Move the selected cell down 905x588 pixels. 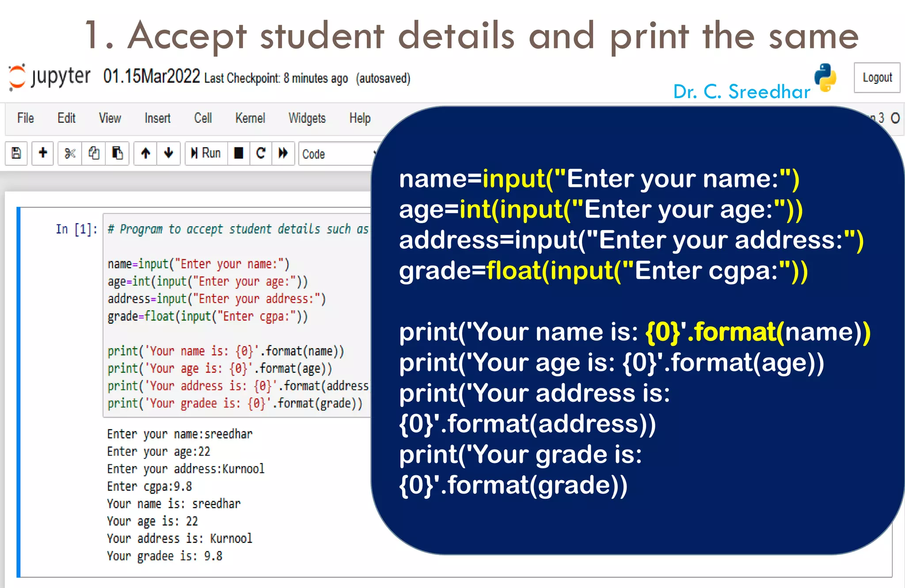pyautogui.click(x=168, y=153)
